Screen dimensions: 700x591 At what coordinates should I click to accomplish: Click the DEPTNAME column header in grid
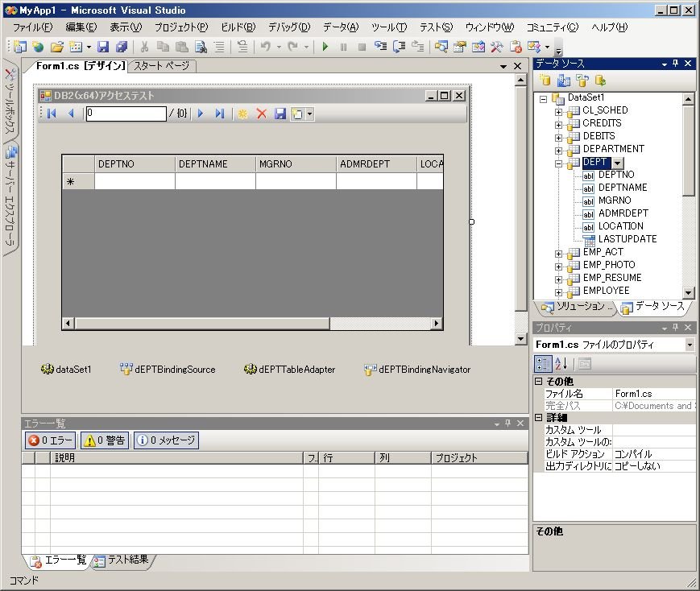coord(215,163)
